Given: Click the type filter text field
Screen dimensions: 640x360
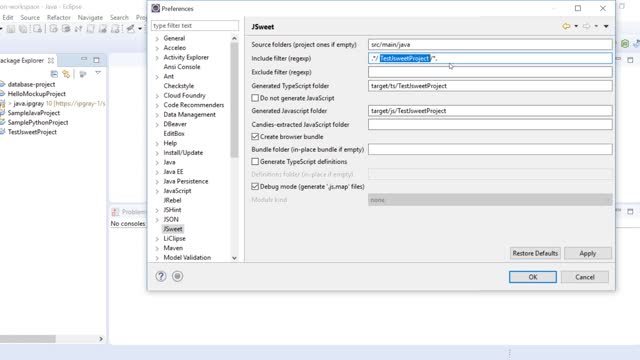Looking at the screenshot, I should pyautogui.click(x=195, y=25).
